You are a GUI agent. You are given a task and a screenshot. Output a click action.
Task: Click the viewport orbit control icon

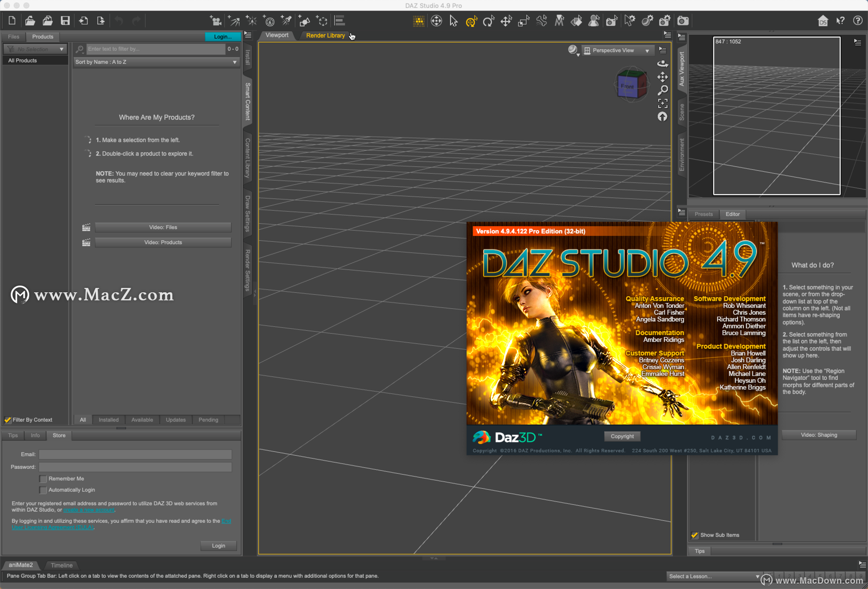point(663,63)
